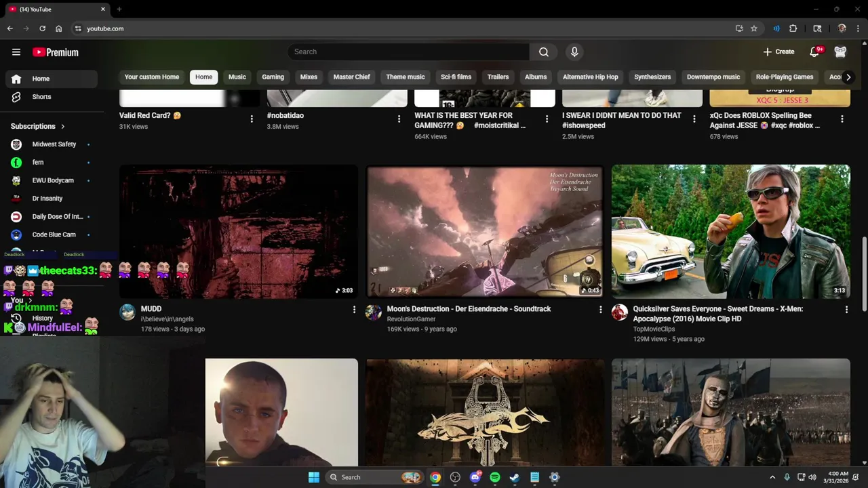868x488 pixels.
Task: Open options for Valid Red Card short
Action: 252,119
